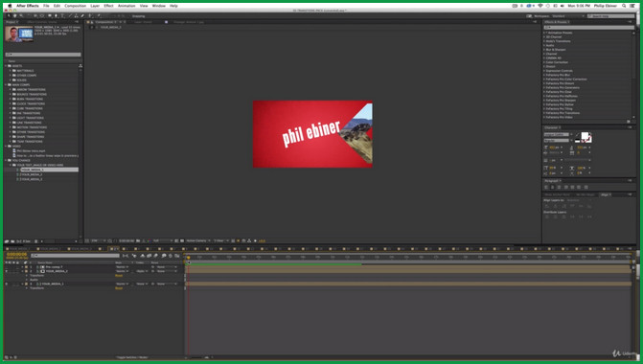Select YOUR_MEDIA_2 in the Project panel

pyautogui.click(x=32, y=174)
